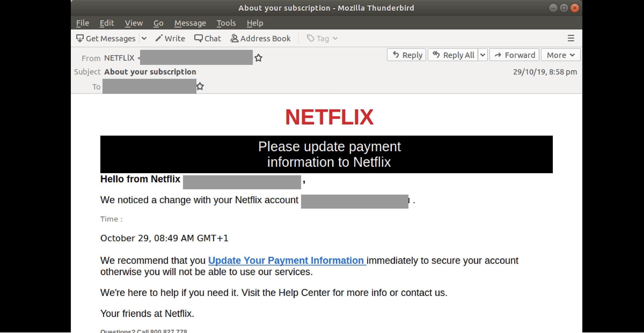Click the Update Your Payment Information link
This screenshot has width=644, height=333.
286,260
